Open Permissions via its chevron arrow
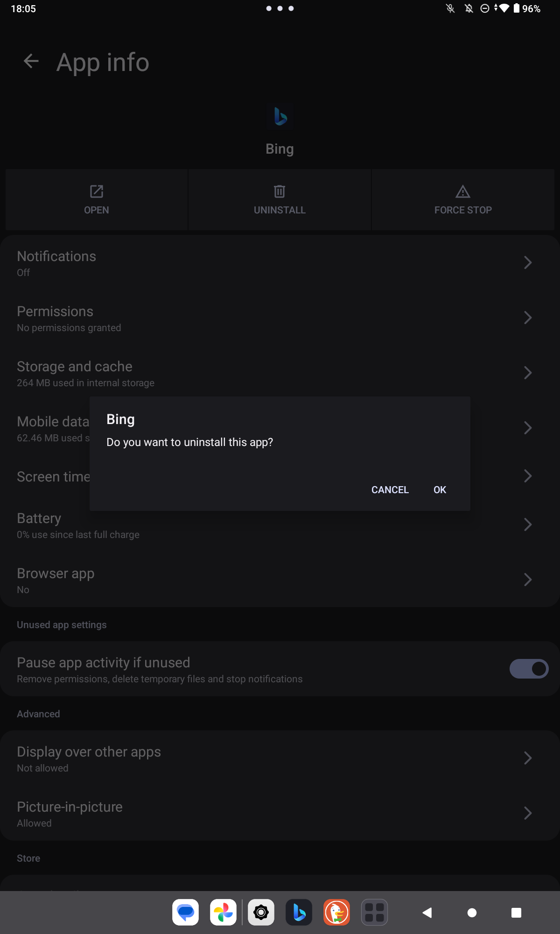The image size is (560, 934). pyautogui.click(x=528, y=318)
